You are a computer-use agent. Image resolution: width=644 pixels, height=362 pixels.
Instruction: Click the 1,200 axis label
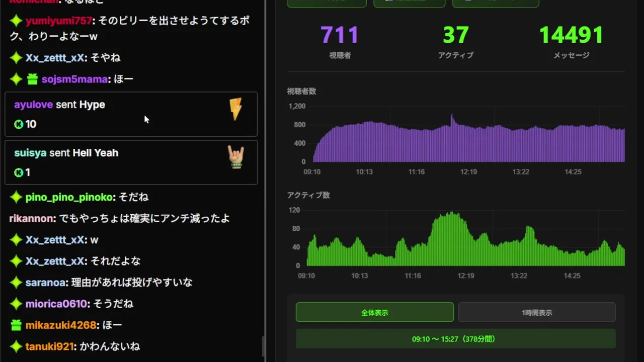pos(297,106)
